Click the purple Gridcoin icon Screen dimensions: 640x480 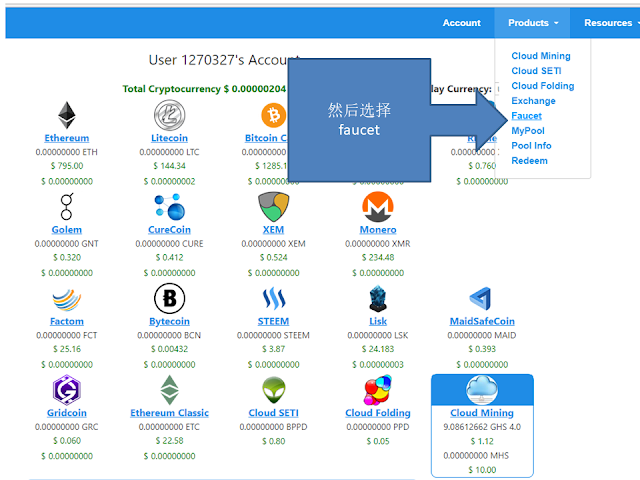click(67, 390)
